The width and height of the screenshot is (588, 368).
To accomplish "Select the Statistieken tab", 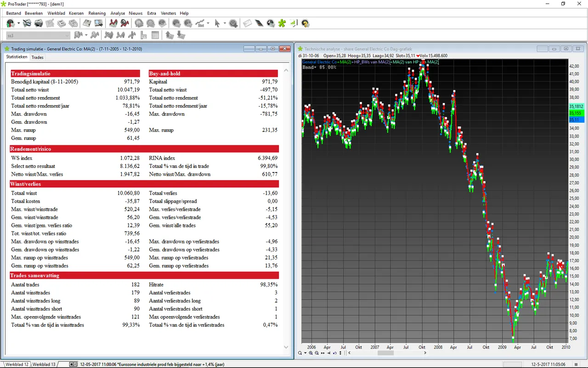I will pyautogui.click(x=17, y=57).
